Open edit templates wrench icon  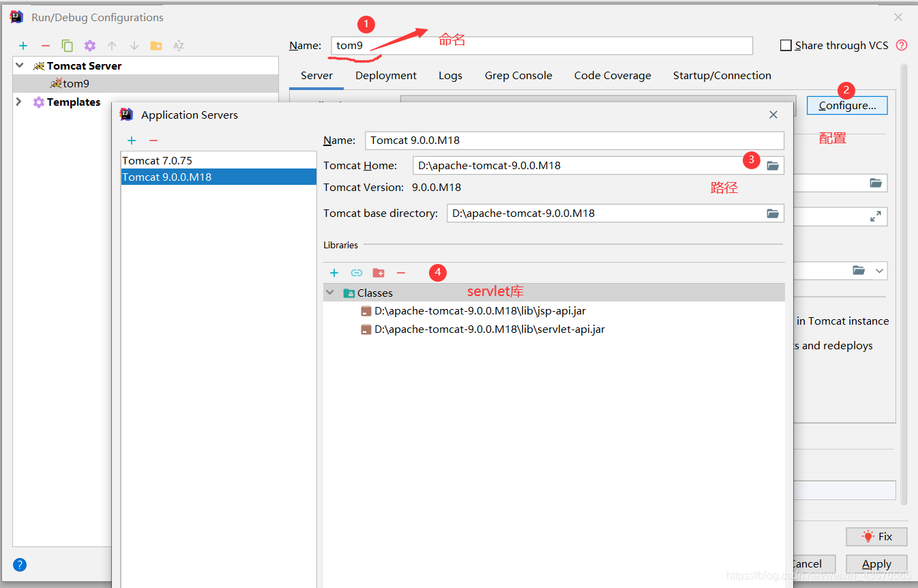90,46
